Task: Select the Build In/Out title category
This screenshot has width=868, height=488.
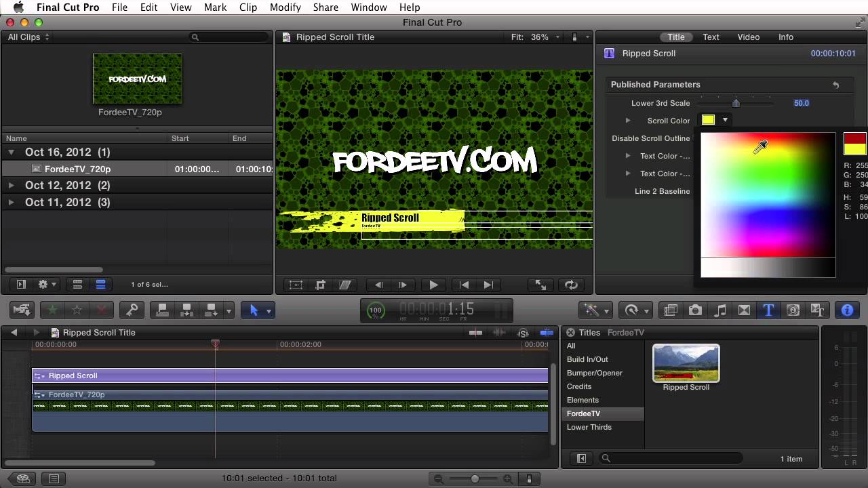Action: click(x=587, y=359)
